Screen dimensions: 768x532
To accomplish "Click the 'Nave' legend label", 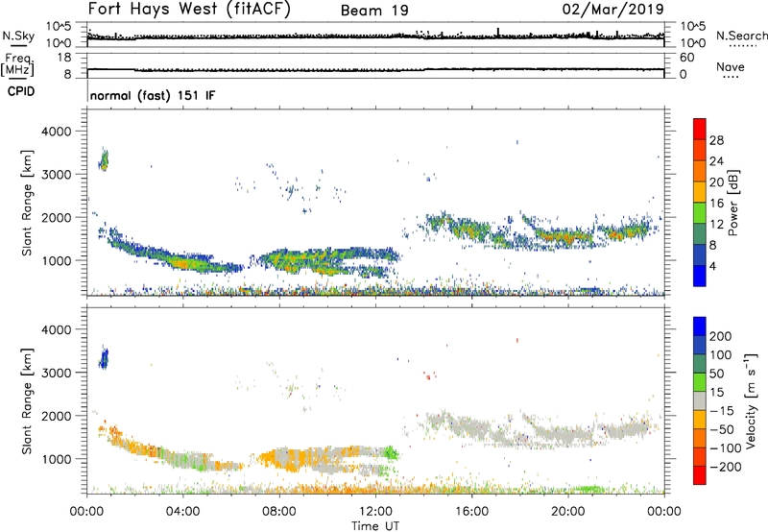I will point(731,67).
